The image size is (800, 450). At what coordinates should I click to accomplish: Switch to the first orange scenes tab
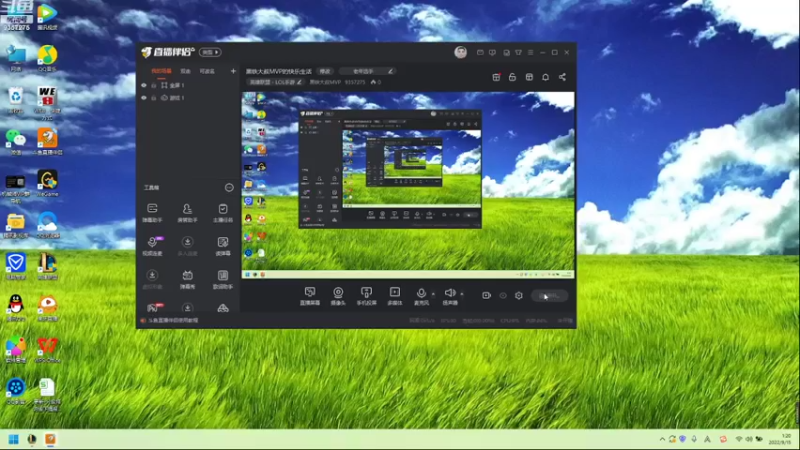[x=161, y=71]
